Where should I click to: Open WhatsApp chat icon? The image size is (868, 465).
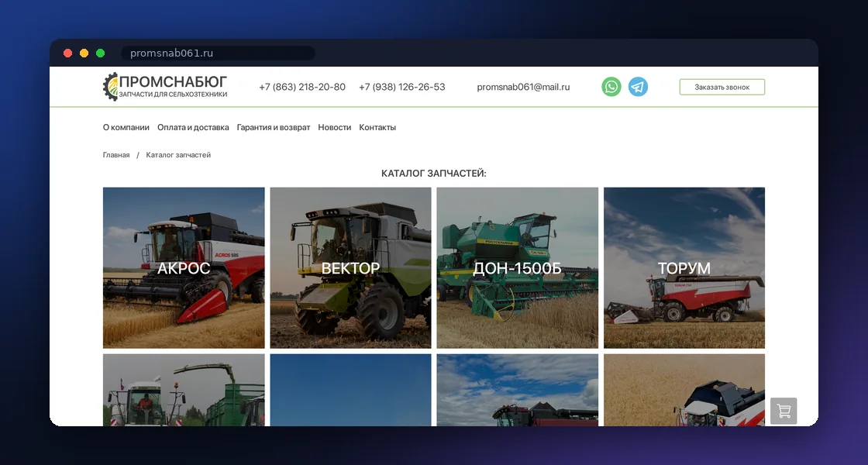pos(611,87)
